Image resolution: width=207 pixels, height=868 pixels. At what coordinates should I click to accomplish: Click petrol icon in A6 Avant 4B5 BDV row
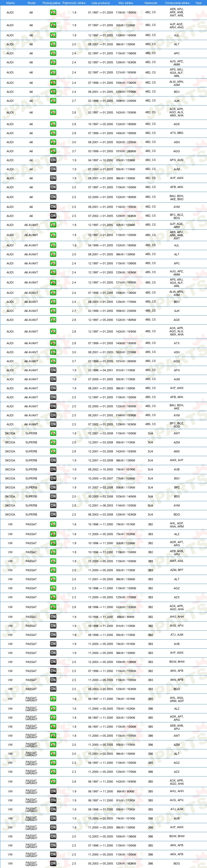[53, 302]
